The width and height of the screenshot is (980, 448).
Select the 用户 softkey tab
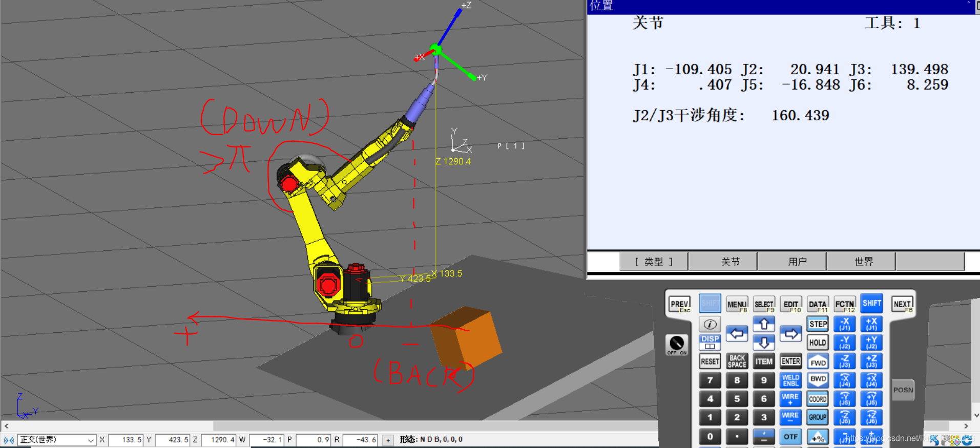[x=791, y=262]
